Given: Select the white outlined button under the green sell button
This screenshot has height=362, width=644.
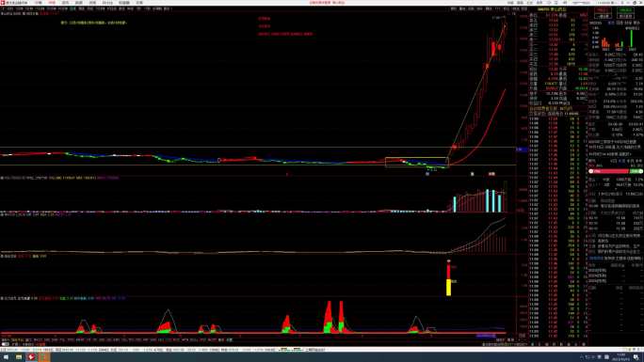Looking at the screenshot, I should pos(626,16).
